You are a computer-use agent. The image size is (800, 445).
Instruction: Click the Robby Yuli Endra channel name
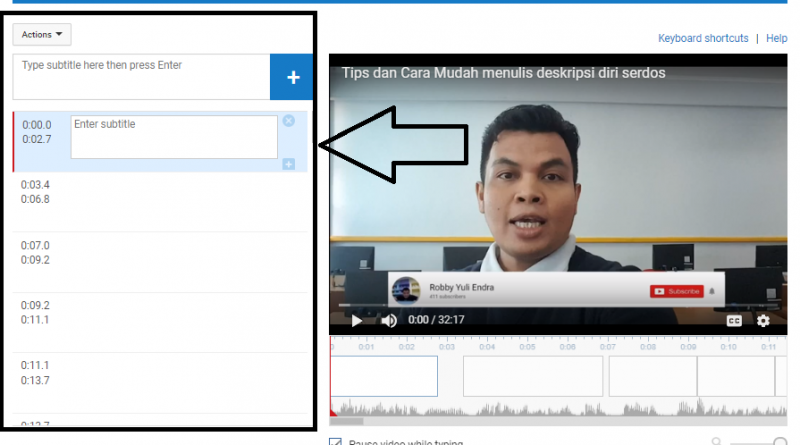point(461,287)
